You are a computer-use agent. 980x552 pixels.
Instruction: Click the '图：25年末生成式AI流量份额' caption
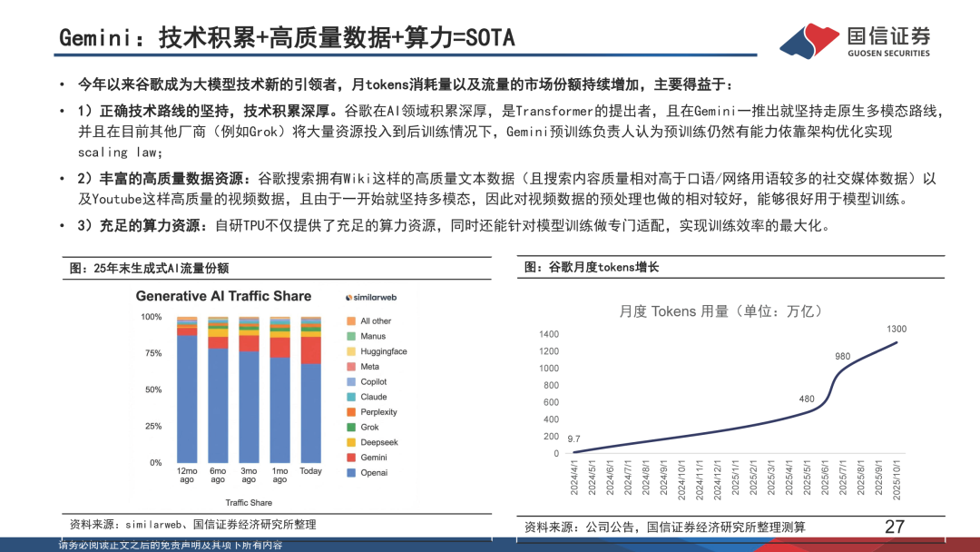[150, 269]
